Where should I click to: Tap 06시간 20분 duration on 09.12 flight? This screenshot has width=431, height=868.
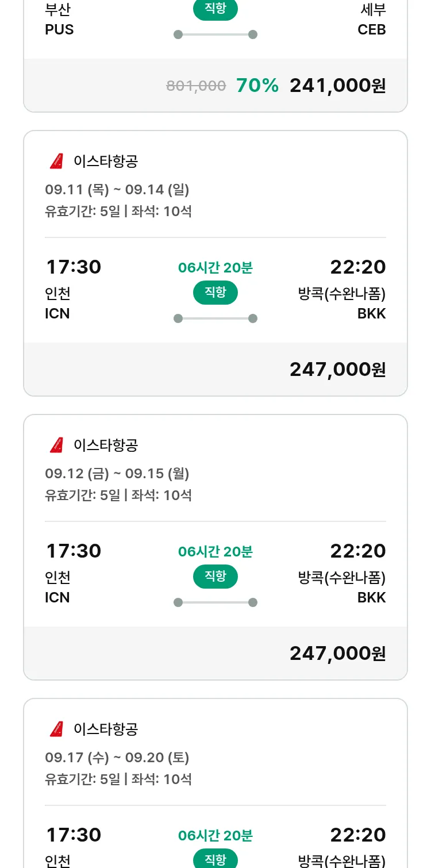[215, 552]
